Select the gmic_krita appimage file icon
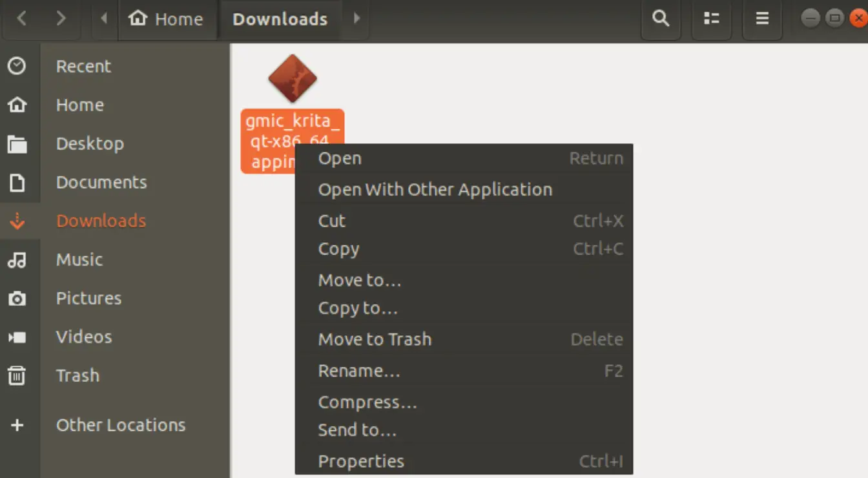868x478 pixels. 293,79
